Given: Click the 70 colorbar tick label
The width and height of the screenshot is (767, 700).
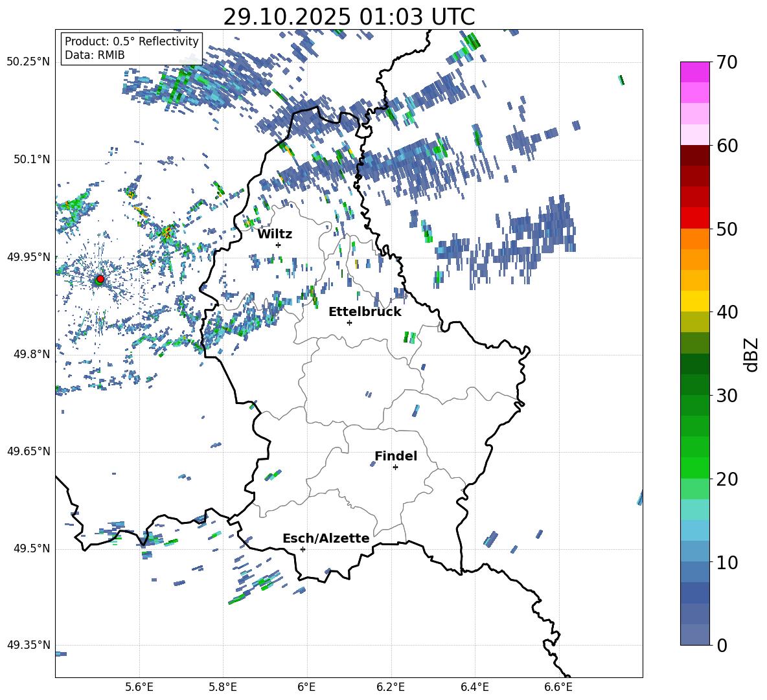Looking at the screenshot, I should (x=726, y=63).
